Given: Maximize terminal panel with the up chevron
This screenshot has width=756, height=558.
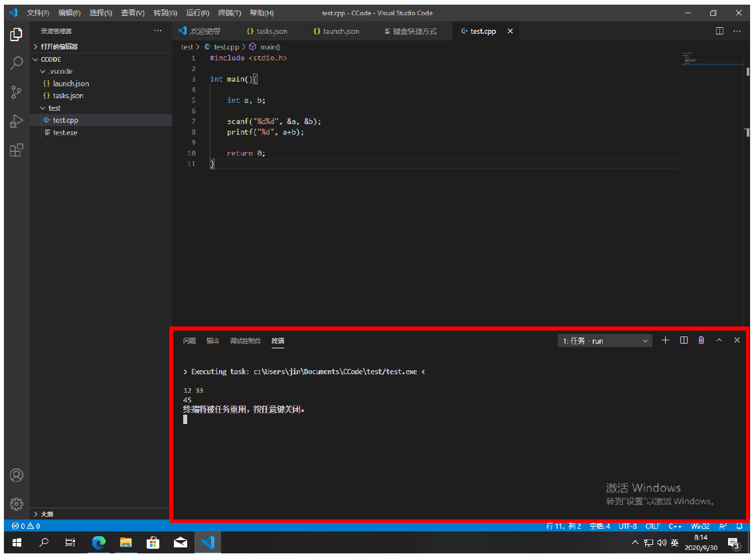Looking at the screenshot, I should point(719,340).
